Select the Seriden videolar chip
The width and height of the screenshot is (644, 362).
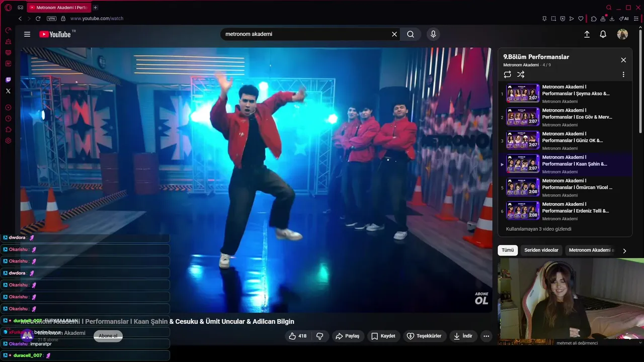coord(541,250)
